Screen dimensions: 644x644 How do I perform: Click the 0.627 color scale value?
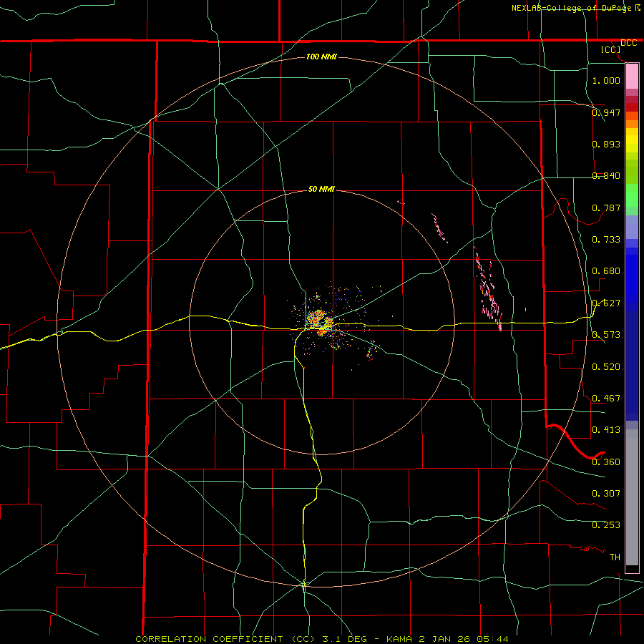click(606, 303)
